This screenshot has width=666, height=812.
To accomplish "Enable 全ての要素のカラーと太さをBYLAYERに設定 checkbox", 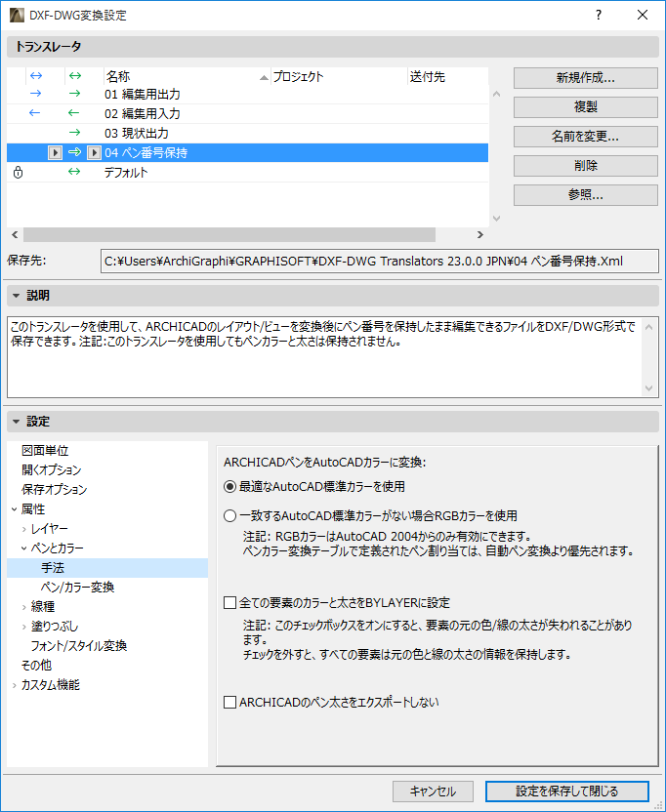I will coord(229,603).
